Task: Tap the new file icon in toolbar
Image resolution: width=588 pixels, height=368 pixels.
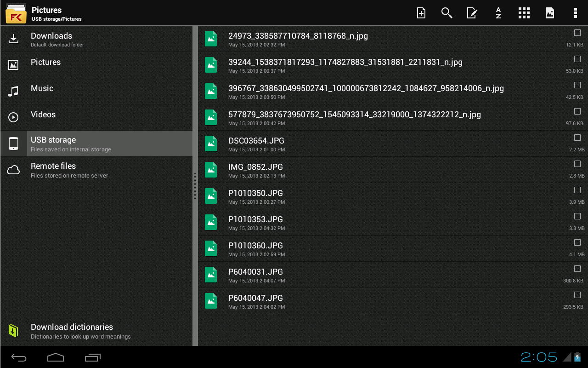Action: pos(421,13)
